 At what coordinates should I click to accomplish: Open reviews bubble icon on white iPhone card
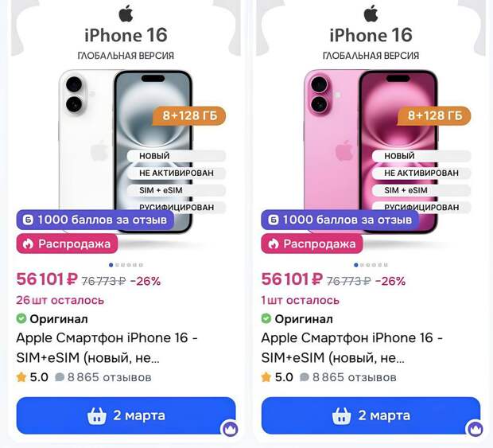point(60,377)
